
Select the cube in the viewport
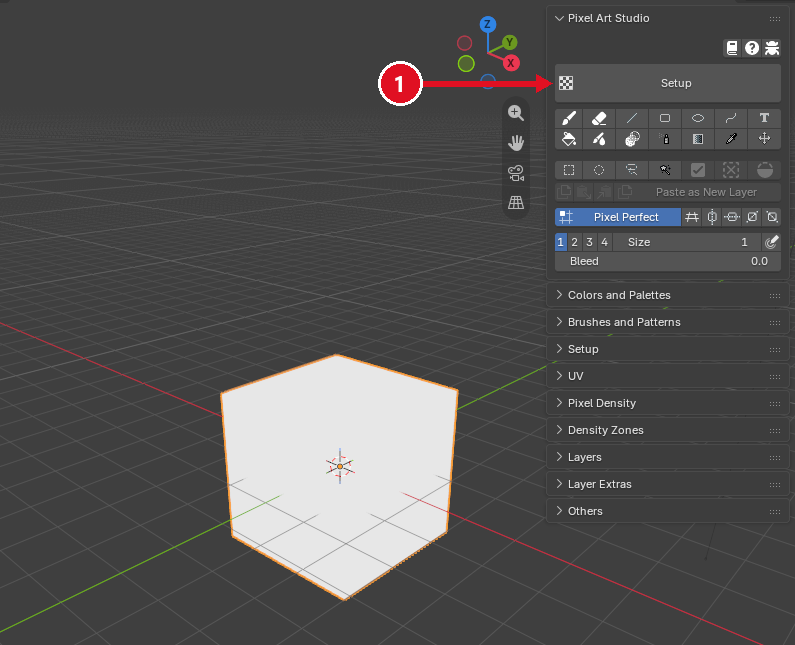pos(339,477)
